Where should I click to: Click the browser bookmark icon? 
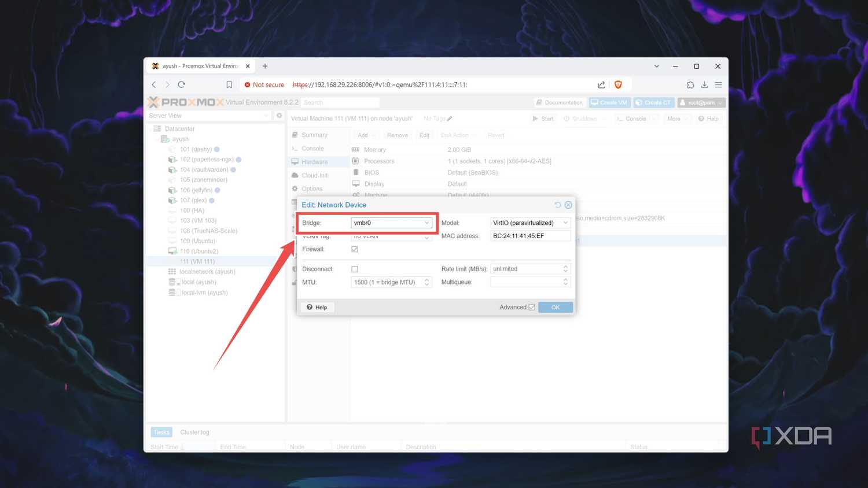(x=229, y=84)
